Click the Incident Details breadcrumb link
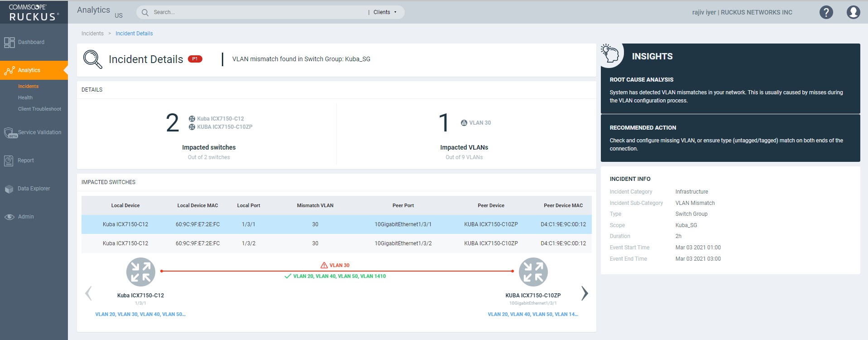The width and height of the screenshot is (868, 340). coord(134,34)
